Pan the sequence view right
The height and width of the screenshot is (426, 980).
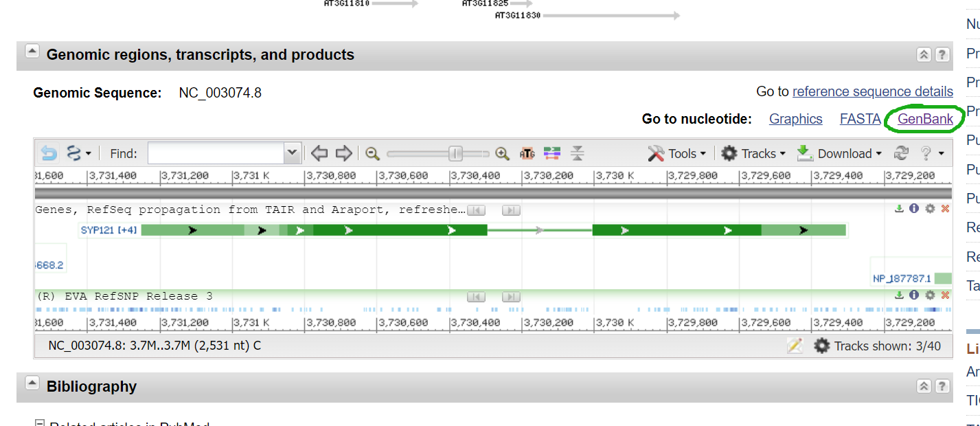coord(343,153)
